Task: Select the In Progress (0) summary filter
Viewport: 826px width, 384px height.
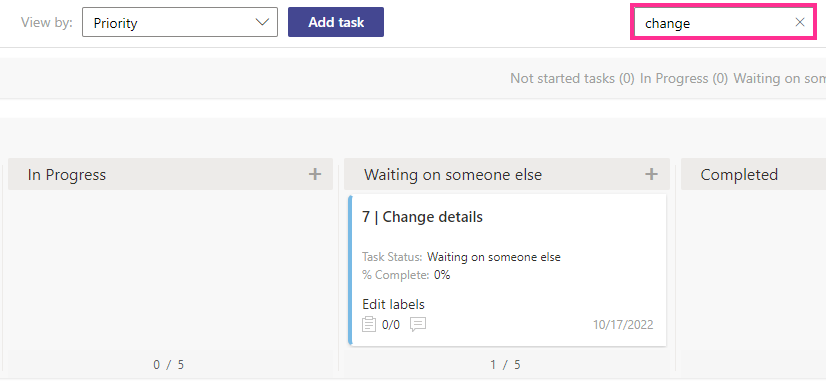Action: tap(684, 78)
